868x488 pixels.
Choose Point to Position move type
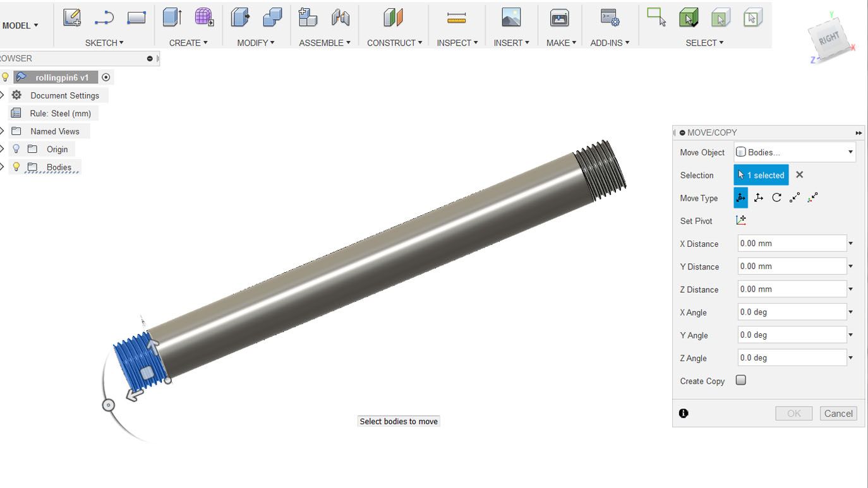(x=813, y=198)
